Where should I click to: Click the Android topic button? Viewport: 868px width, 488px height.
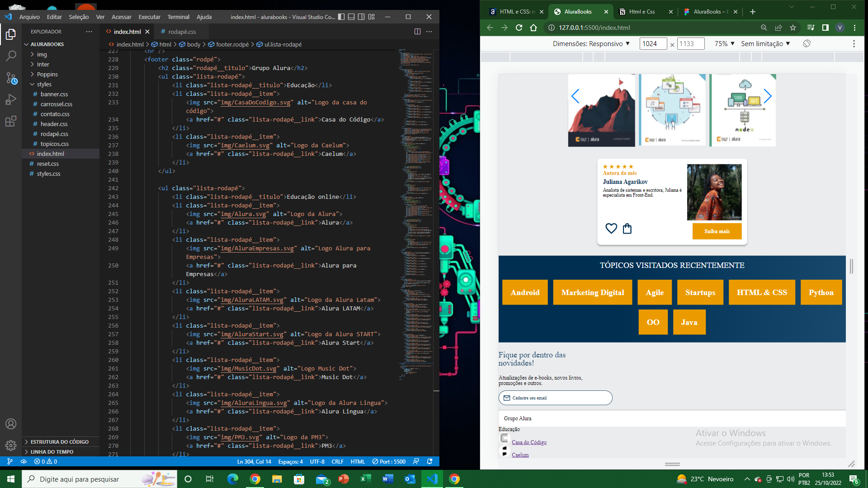click(525, 292)
